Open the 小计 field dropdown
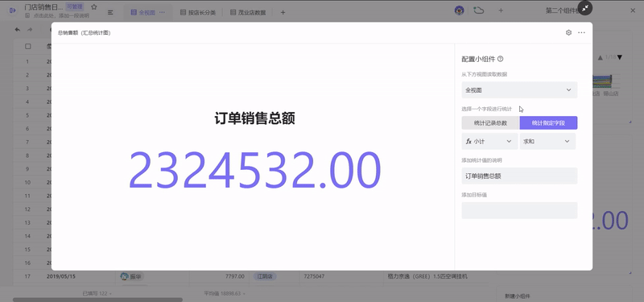 coord(489,142)
